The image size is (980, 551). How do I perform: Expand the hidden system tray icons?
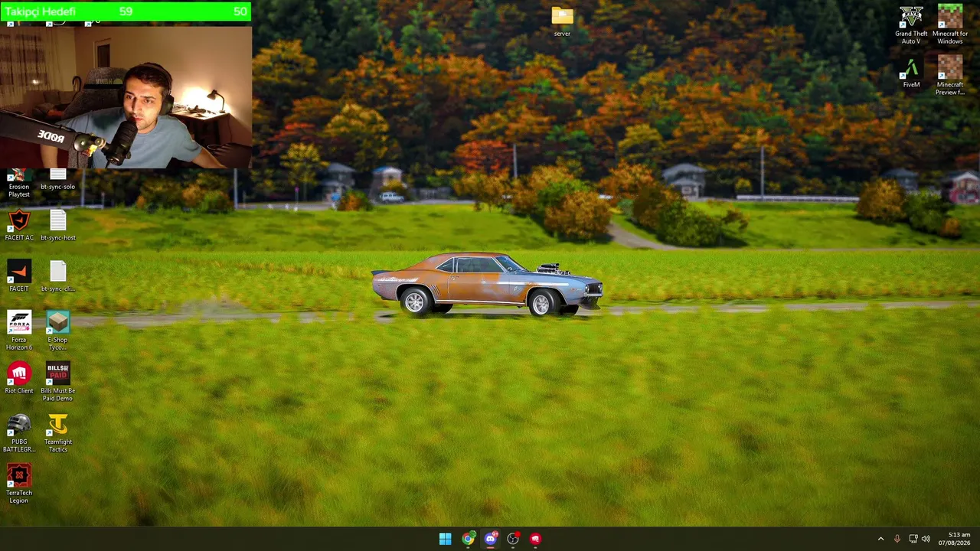click(x=880, y=539)
